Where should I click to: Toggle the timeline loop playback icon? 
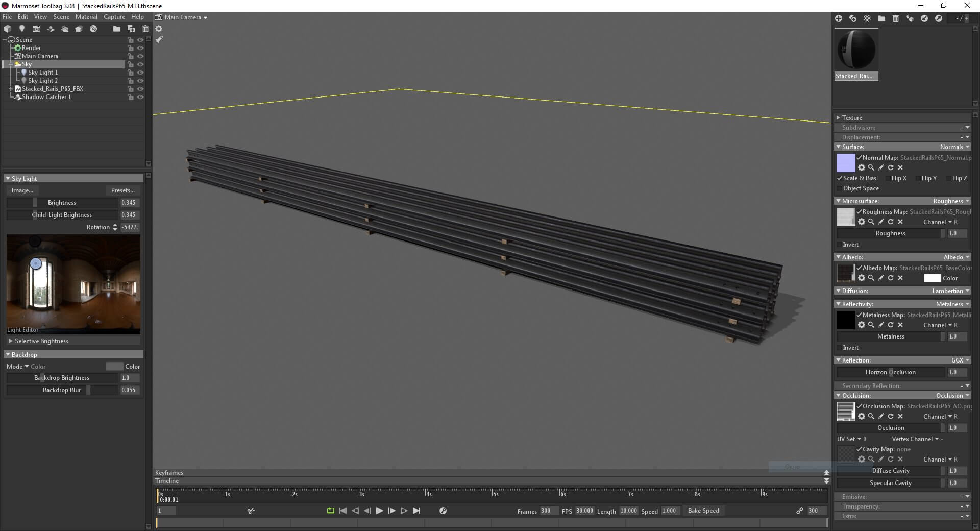coord(330,511)
